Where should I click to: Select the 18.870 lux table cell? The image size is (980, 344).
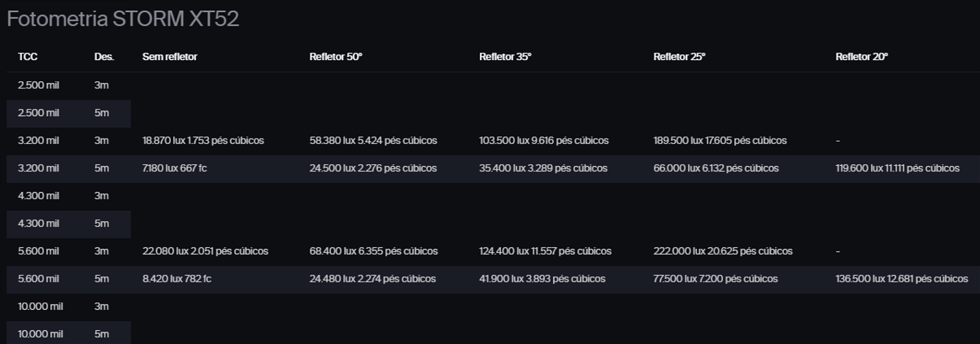pyautogui.click(x=203, y=141)
